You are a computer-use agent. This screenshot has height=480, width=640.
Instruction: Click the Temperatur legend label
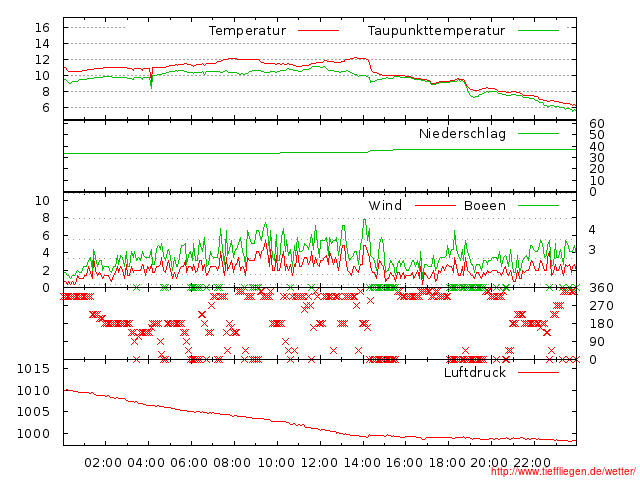(x=247, y=31)
